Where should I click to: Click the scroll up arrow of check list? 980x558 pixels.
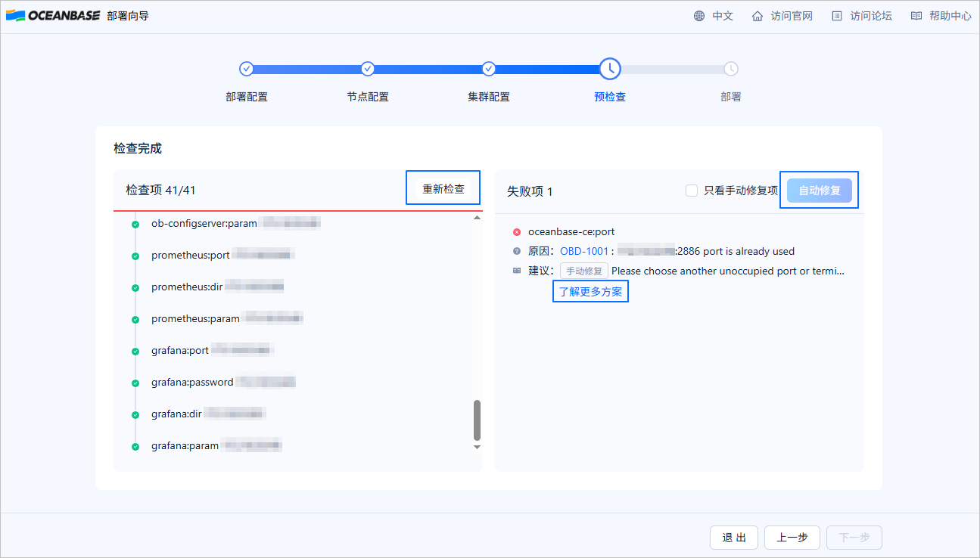(x=477, y=219)
